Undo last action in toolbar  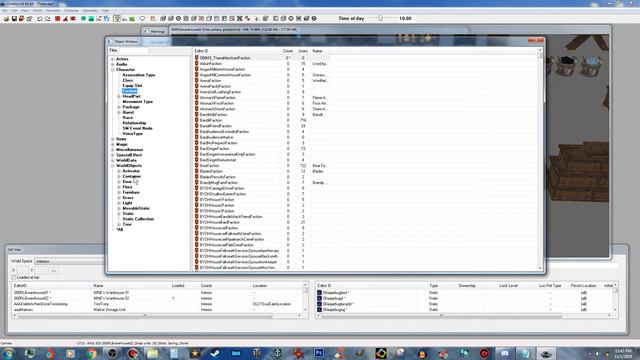[40, 19]
